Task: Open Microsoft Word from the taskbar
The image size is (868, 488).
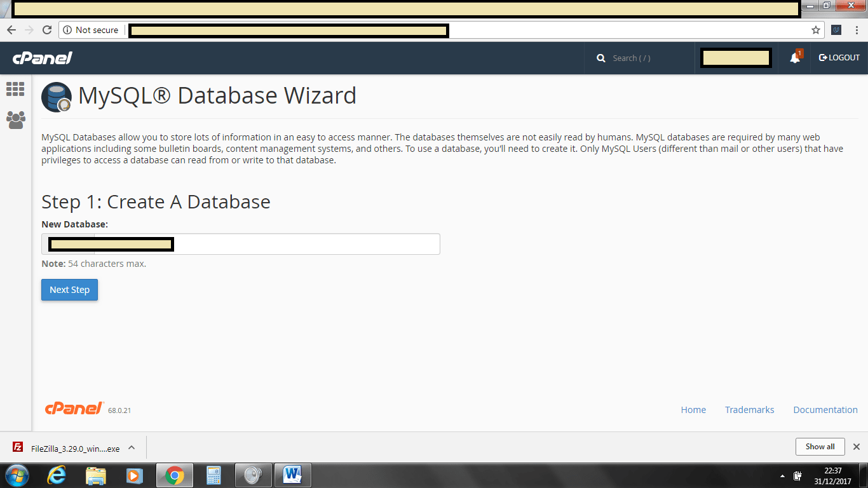Action: (293, 475)
